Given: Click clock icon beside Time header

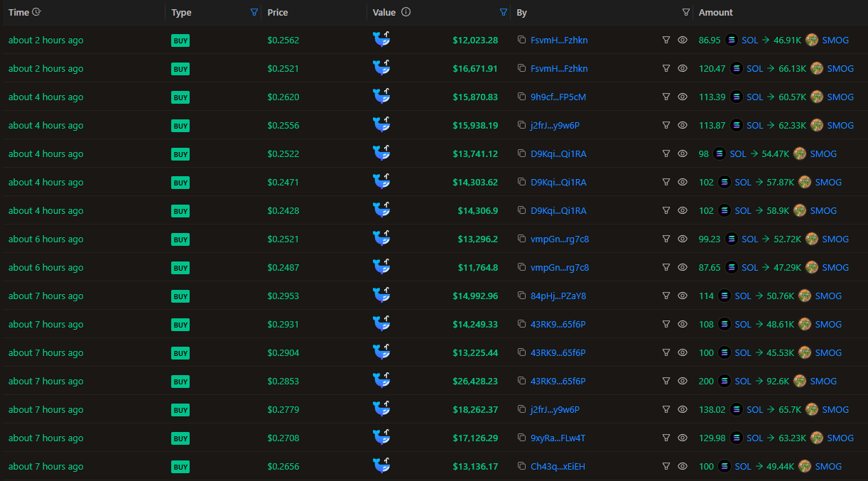Looking at the screenshot, I should coord(37,12).
